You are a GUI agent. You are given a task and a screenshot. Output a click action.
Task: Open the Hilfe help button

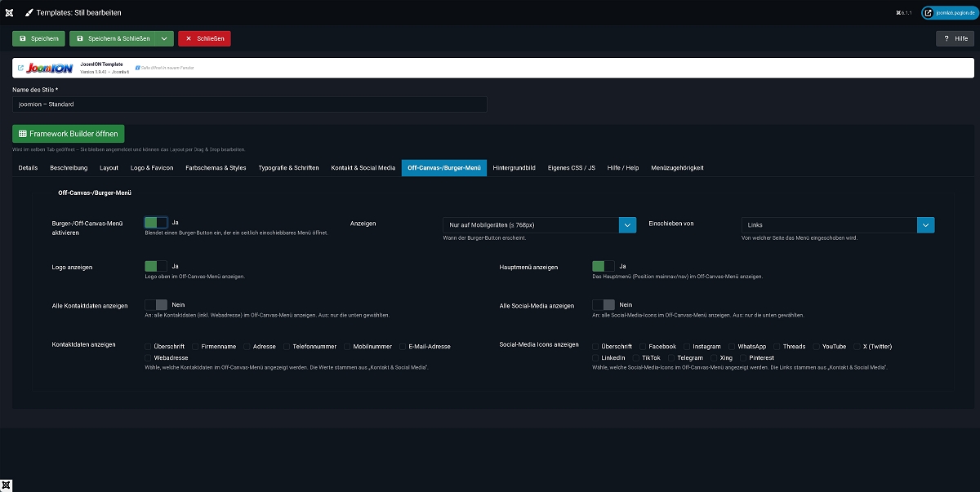[x=955, y=38]
